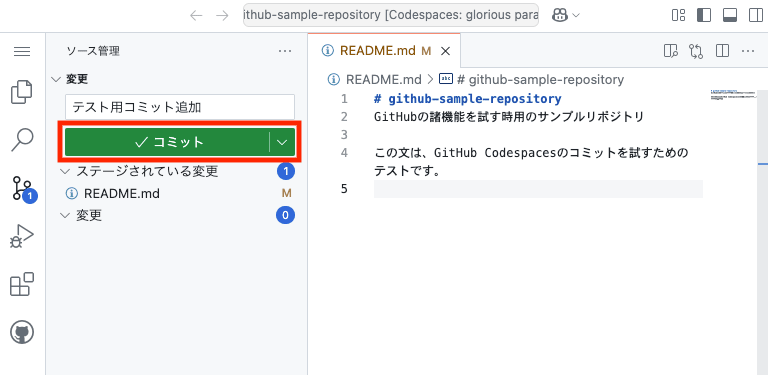Click line number 4 in gutter

(x=344, y=153)
